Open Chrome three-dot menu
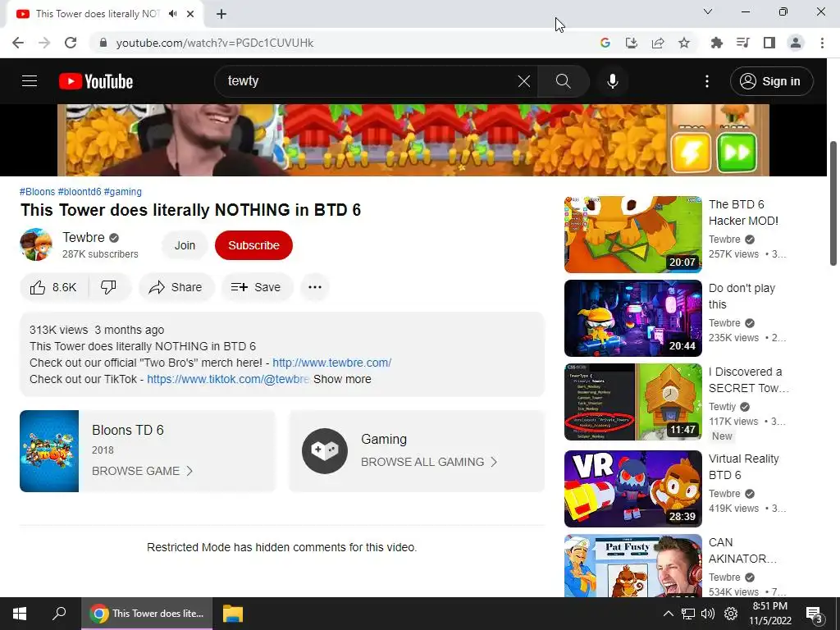The height and width of the screenshot is (630, 840). point(822,43)
